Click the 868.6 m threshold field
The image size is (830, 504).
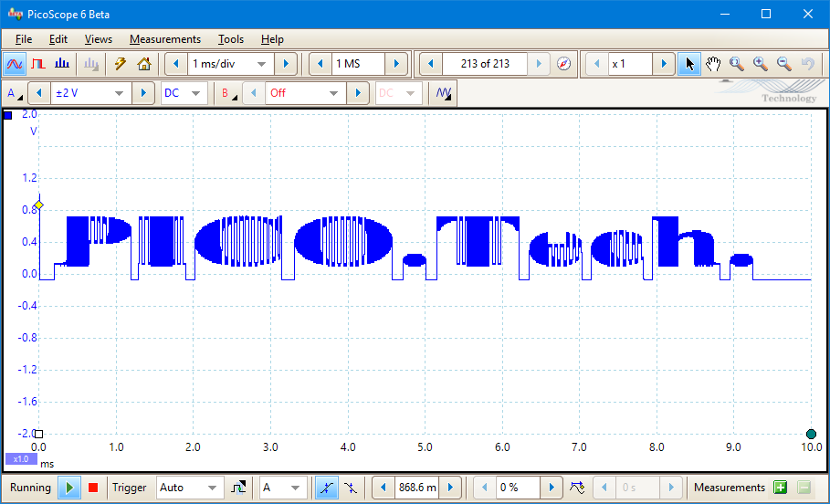[417, 488]
